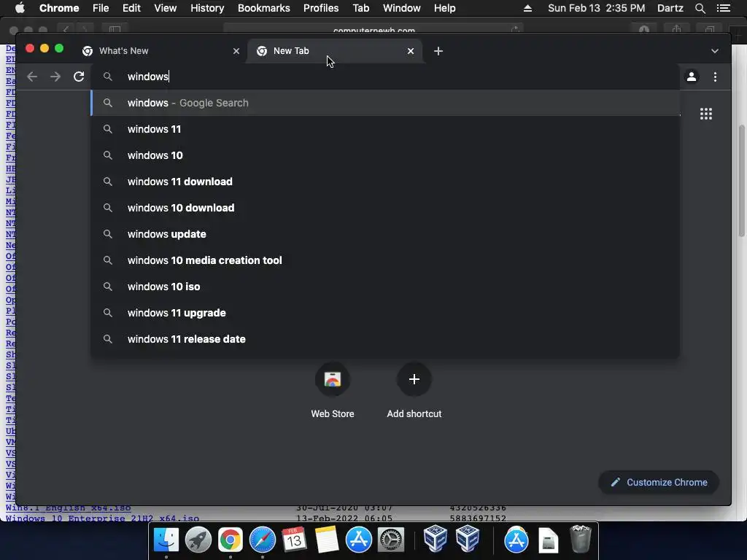Screen dimensions: 747x560
Task: Go forward using the forward arrow
Action: tap(55, 77)
